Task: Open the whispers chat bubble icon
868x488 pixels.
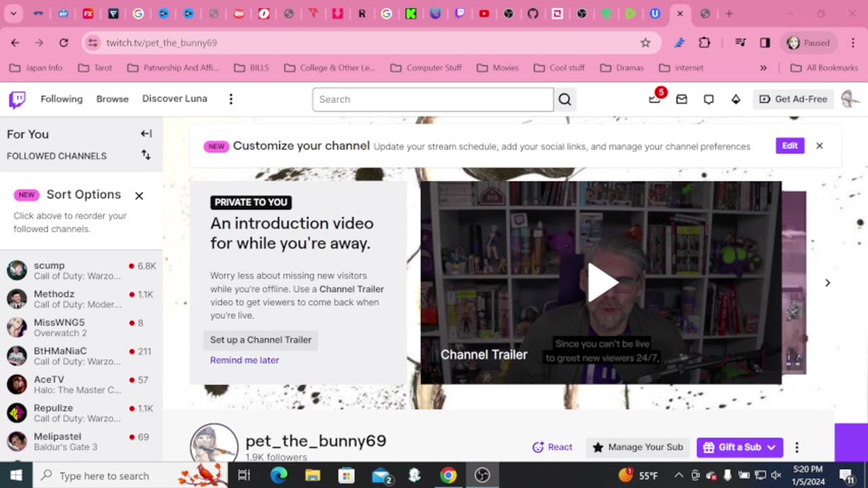Action: (x=709, y=99)
